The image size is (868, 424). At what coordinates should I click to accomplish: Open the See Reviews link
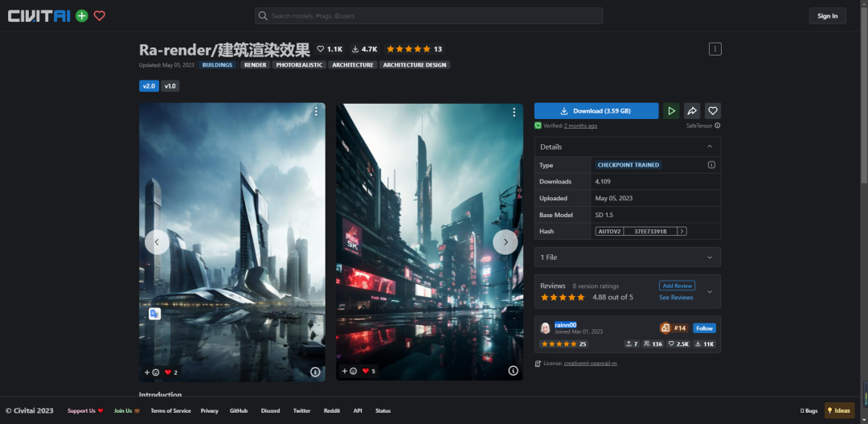(x=676, y=298)
